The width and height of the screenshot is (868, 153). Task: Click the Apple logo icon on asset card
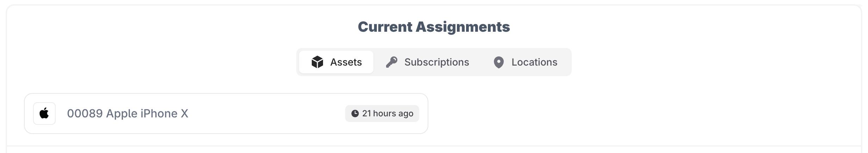tap(44, 114)
